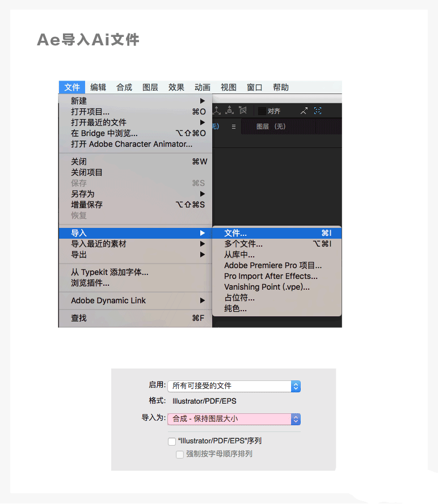Image resolution: width=438 pixels, height=504 pixels.
Task: Open the 启用 dropdown 所有可接受的文件
Action: click(x=234, y=386)
